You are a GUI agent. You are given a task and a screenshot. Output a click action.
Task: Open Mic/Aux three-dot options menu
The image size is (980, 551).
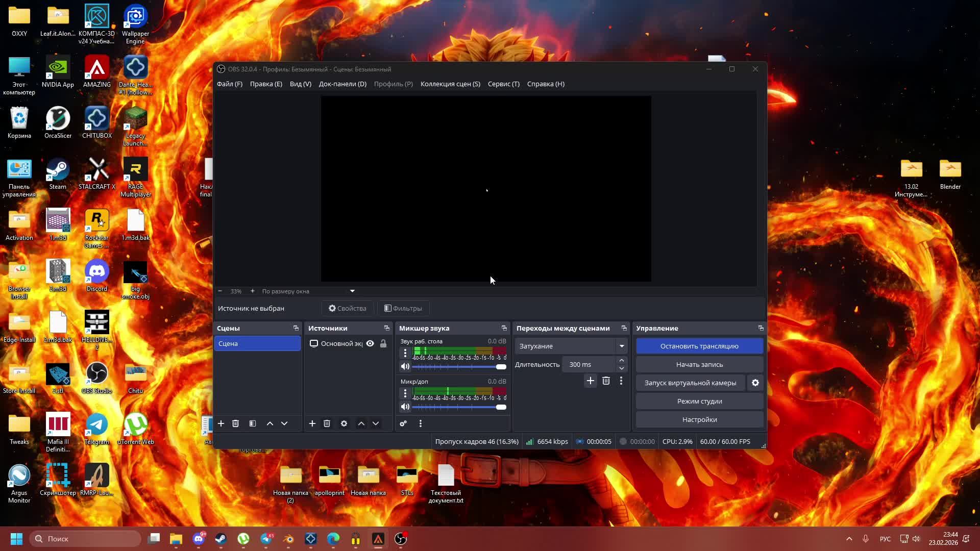(405, 393)
